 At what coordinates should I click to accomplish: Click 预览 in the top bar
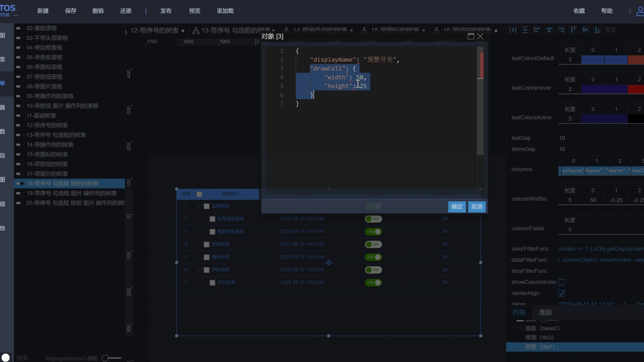[x=195, y=11]
